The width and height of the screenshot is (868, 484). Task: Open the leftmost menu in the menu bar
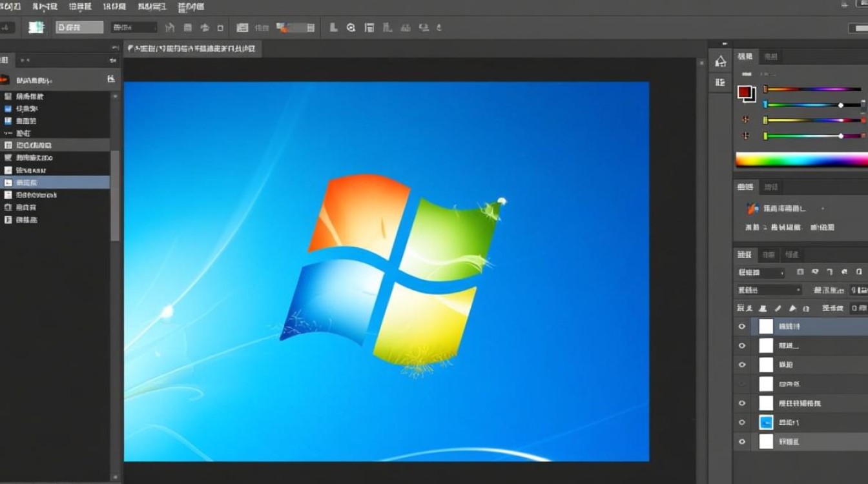click(10, 6)
